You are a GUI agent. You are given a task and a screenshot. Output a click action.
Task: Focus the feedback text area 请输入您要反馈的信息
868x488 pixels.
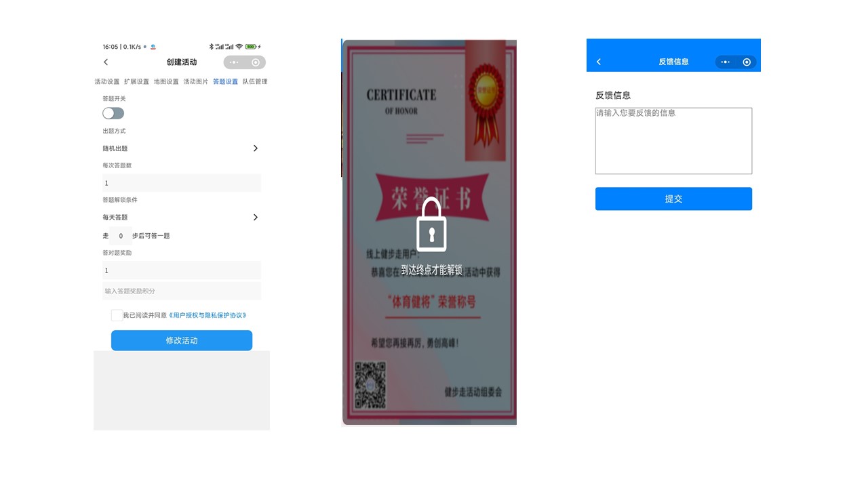coord(673,141)
